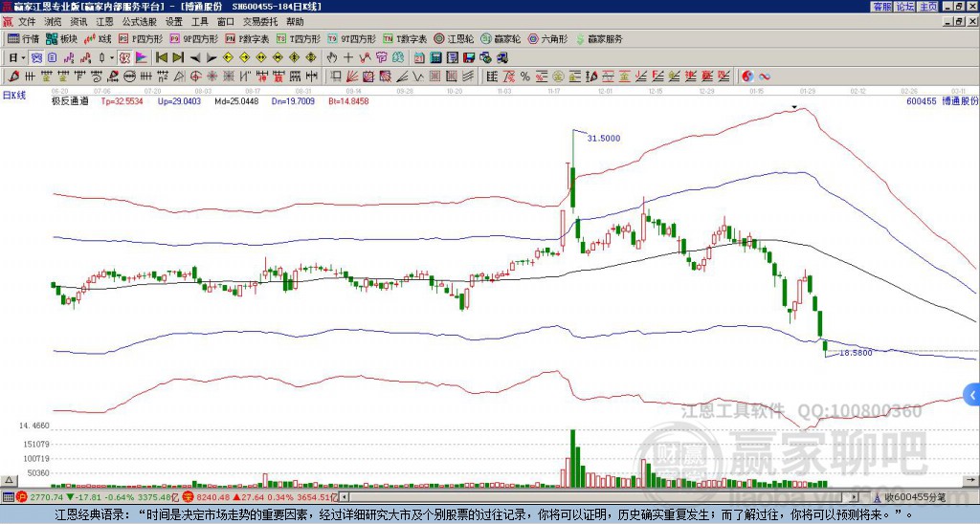Step chart left with black left arrow
The image size is (980, 524).
click(195, 58)
